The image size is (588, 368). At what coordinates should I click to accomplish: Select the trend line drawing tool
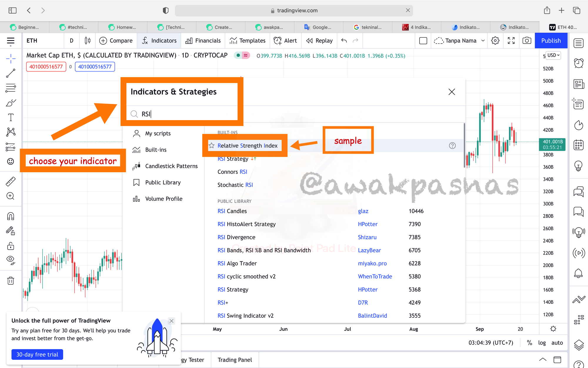click(11, 73)
